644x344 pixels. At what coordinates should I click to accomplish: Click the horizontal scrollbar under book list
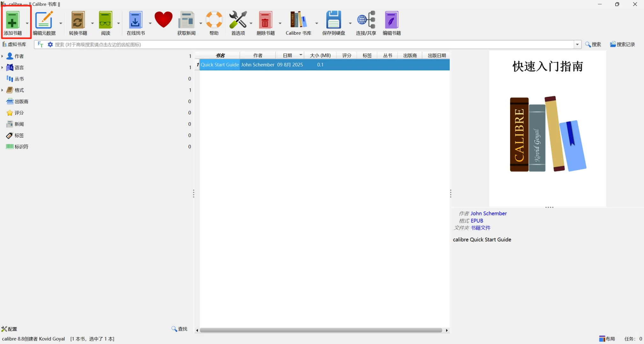click(321, 330)
